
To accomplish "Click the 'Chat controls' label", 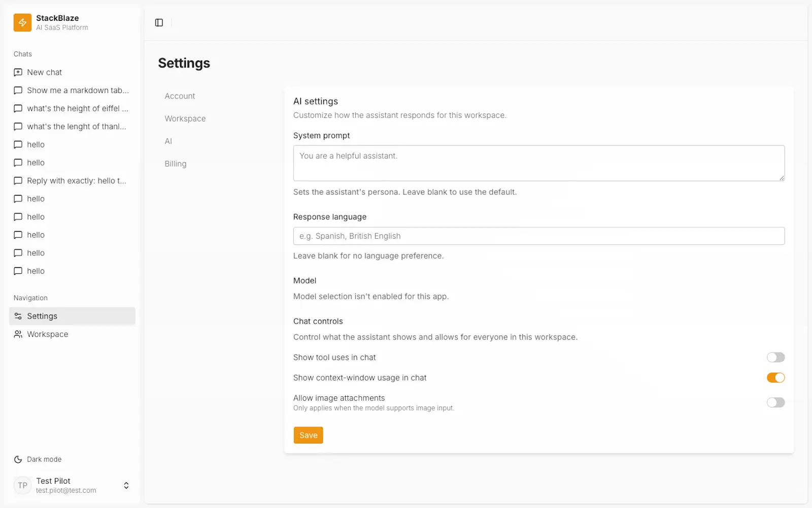I will 318,321.
